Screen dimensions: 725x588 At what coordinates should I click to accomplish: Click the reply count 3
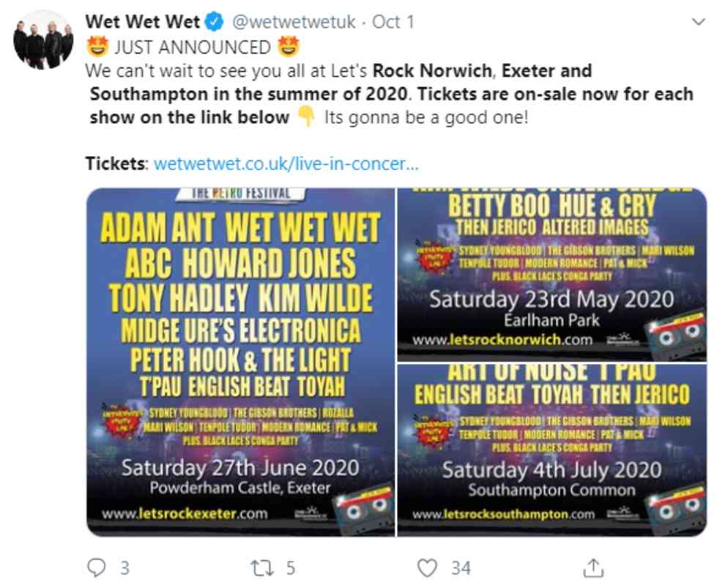point(124,568)
